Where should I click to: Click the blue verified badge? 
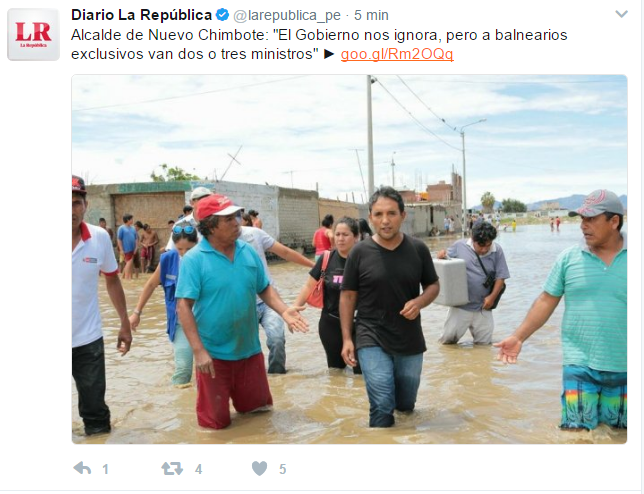pos(223,15)
